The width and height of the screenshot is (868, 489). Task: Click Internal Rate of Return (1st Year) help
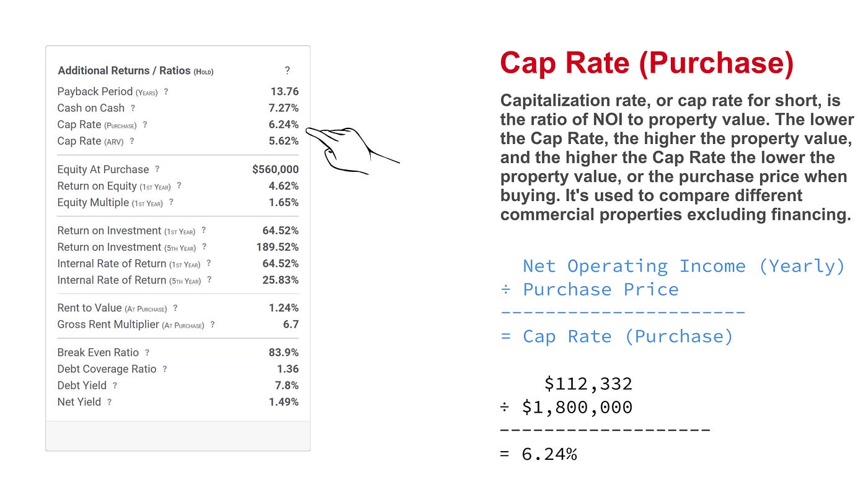click(x=208, y=263)
